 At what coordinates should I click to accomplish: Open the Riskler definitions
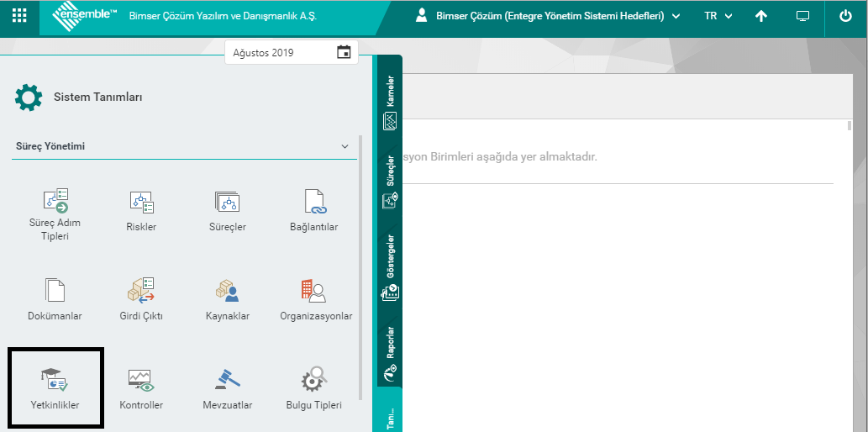(x=141, y=212)
